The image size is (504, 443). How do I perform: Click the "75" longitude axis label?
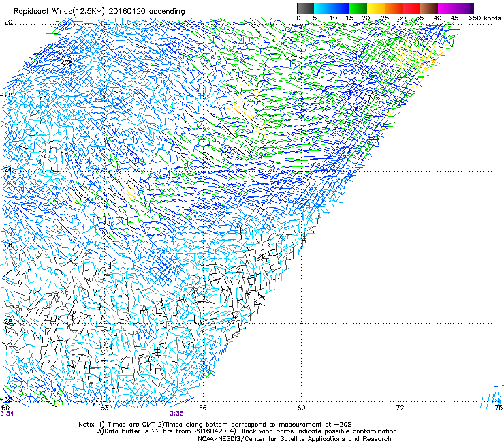pos(499,408)
